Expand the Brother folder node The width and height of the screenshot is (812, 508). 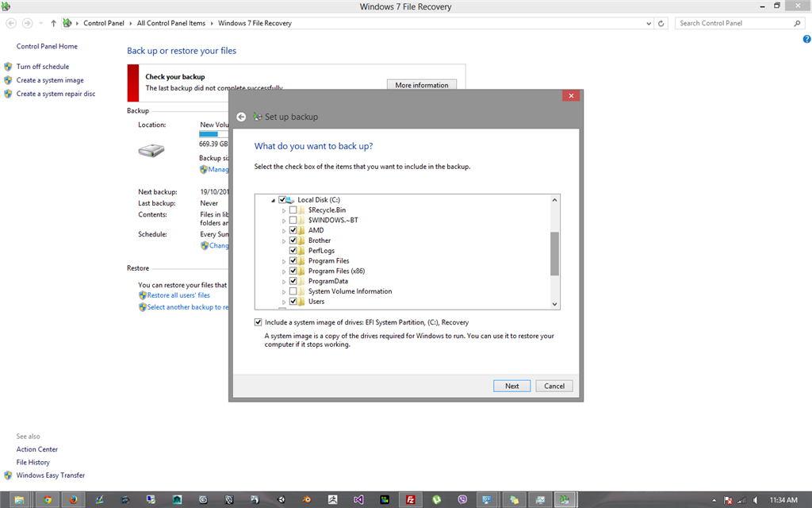(284, 241)
